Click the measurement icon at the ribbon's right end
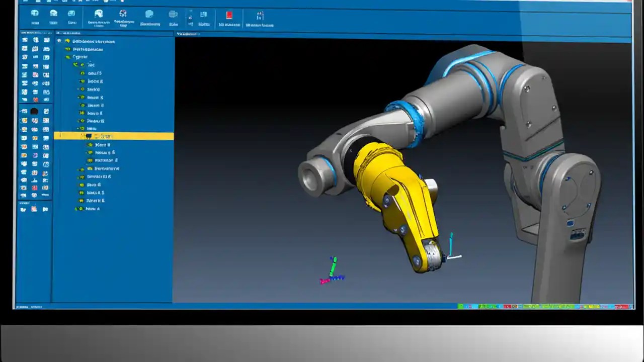This screenshot has width=644, height=362. click(260, 16)
